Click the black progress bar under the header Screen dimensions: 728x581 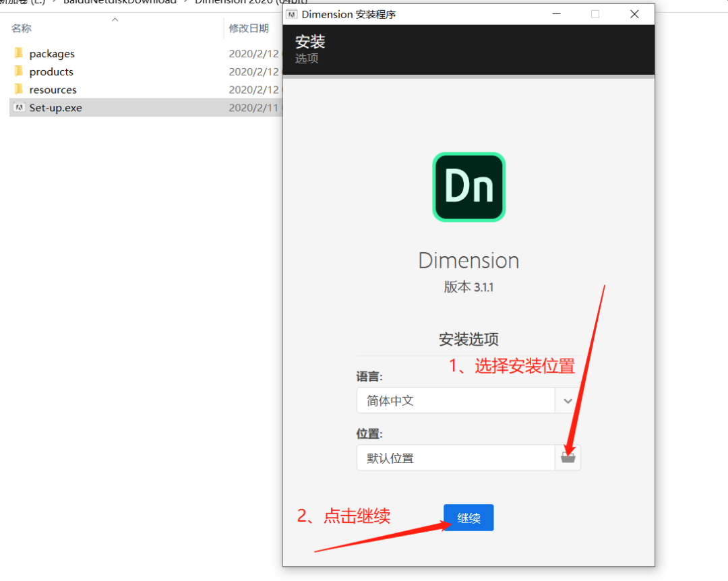(468, 76)
